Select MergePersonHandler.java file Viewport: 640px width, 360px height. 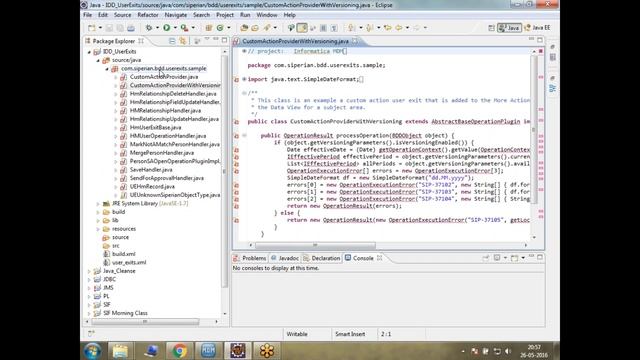click(162, 153)
